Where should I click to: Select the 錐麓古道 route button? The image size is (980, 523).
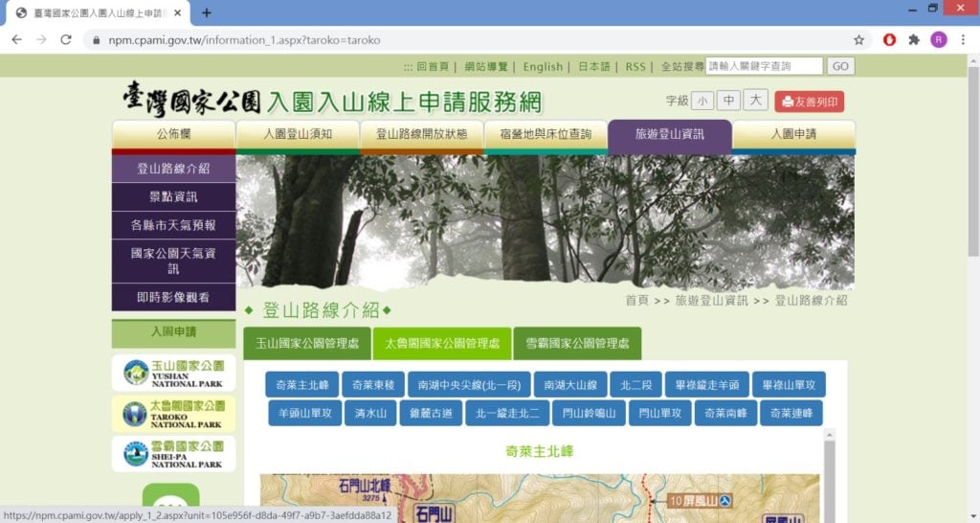(431, 413)
